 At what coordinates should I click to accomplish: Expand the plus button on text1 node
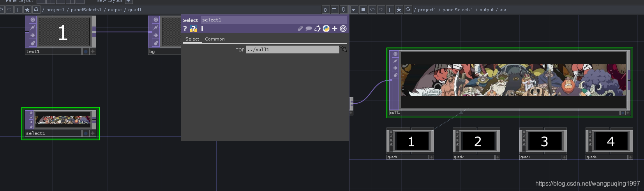[93, 51]
